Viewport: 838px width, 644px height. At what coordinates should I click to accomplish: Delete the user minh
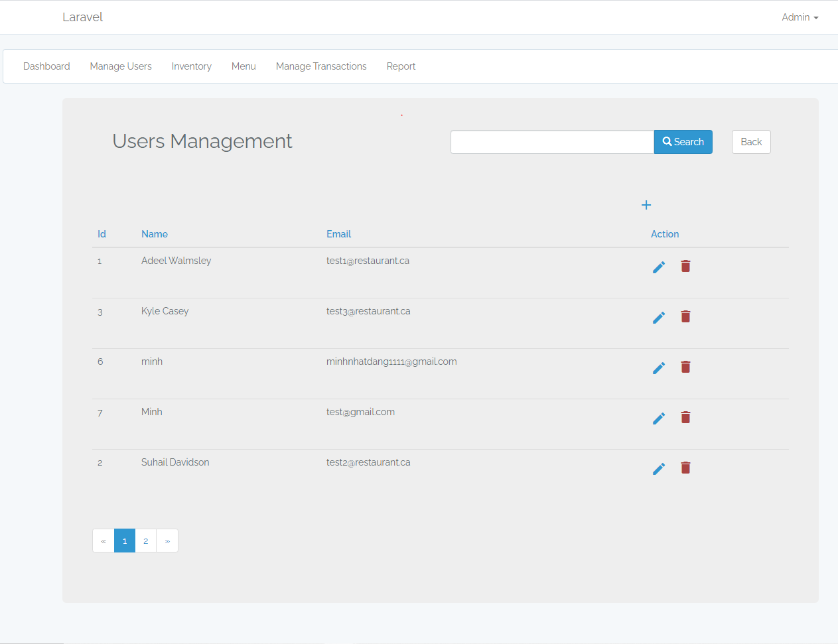click(685, 367)
